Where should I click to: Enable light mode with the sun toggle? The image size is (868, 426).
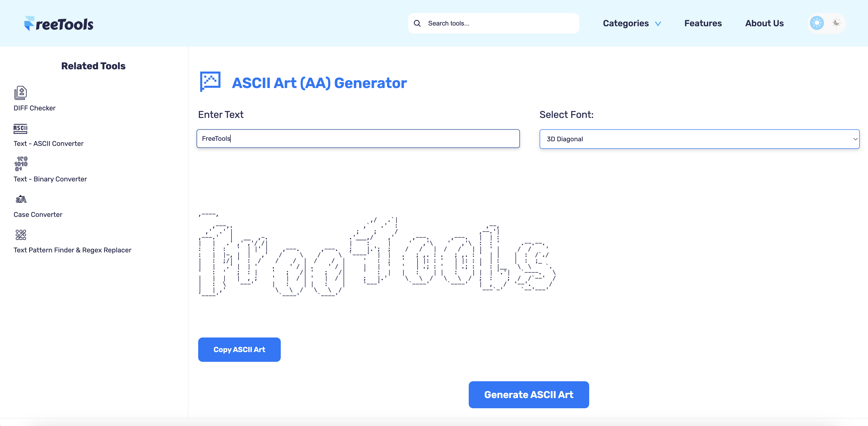click(x=817, y=23)
